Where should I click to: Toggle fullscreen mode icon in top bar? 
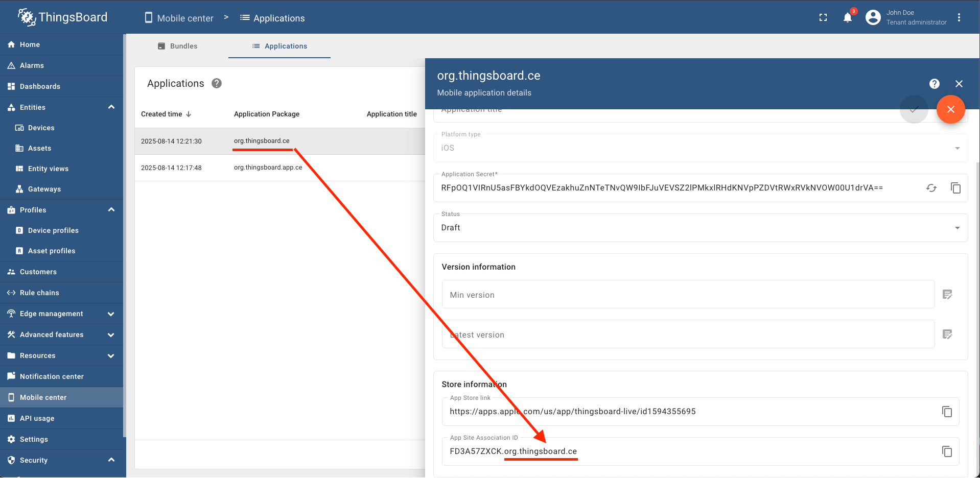tap(823, 17)
